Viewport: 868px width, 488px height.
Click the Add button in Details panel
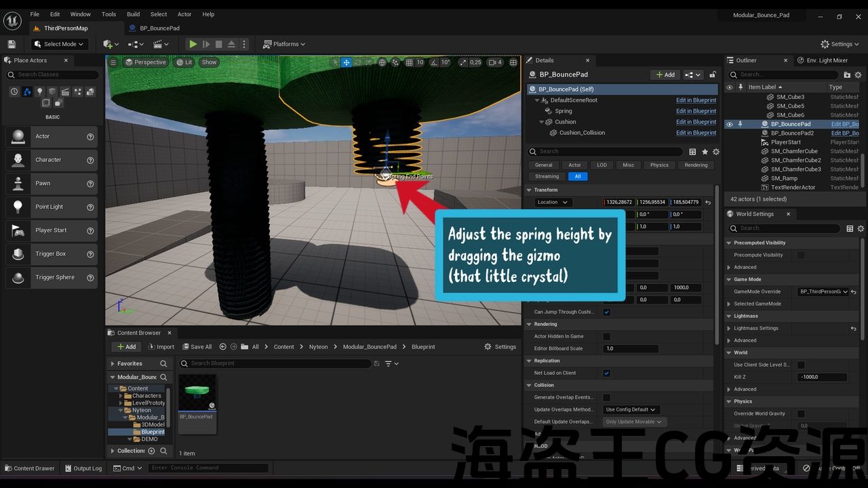[x=665, y=75]
